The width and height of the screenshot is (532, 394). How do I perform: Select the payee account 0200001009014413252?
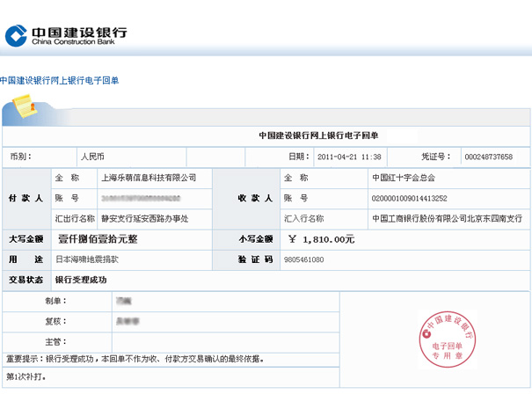pos(410,199)
